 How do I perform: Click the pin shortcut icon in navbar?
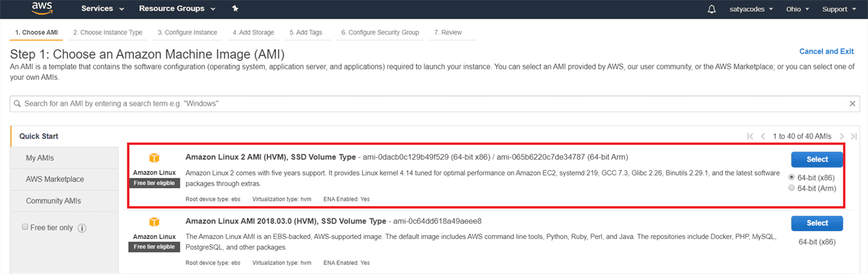(x=236, y=9)
